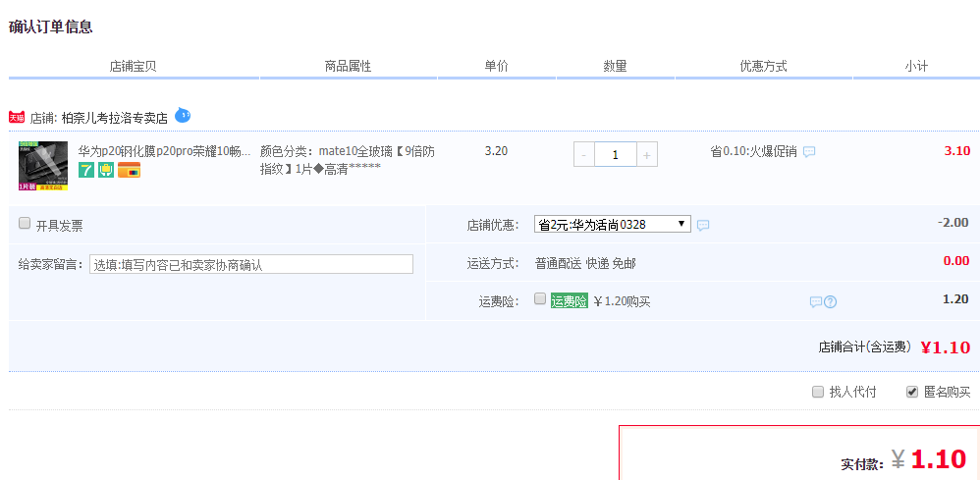Click the 数量 column header
This screenshot has height=480, width=980.
click(615, 66)
